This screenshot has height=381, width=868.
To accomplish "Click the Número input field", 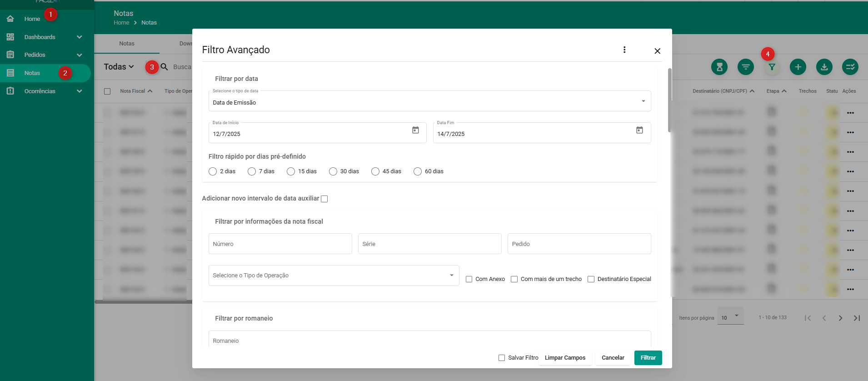I will point(280,244).
